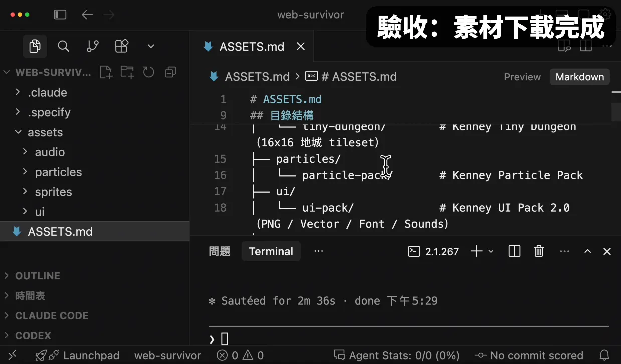Show errors and warnings count
This screenshot has width=621, height=364.
[240, 355]
